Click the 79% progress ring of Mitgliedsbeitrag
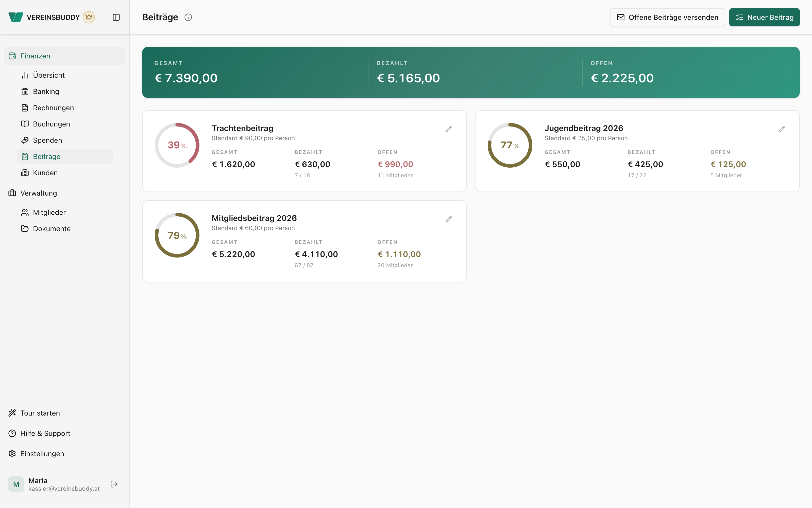812x508 pixels. 177,235
